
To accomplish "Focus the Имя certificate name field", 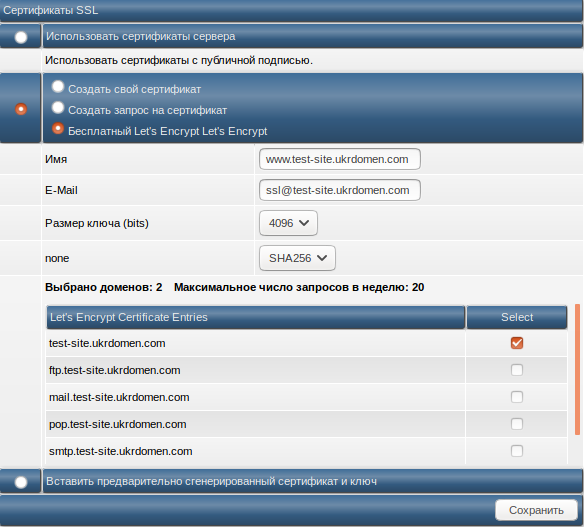I will click(340, 159).
